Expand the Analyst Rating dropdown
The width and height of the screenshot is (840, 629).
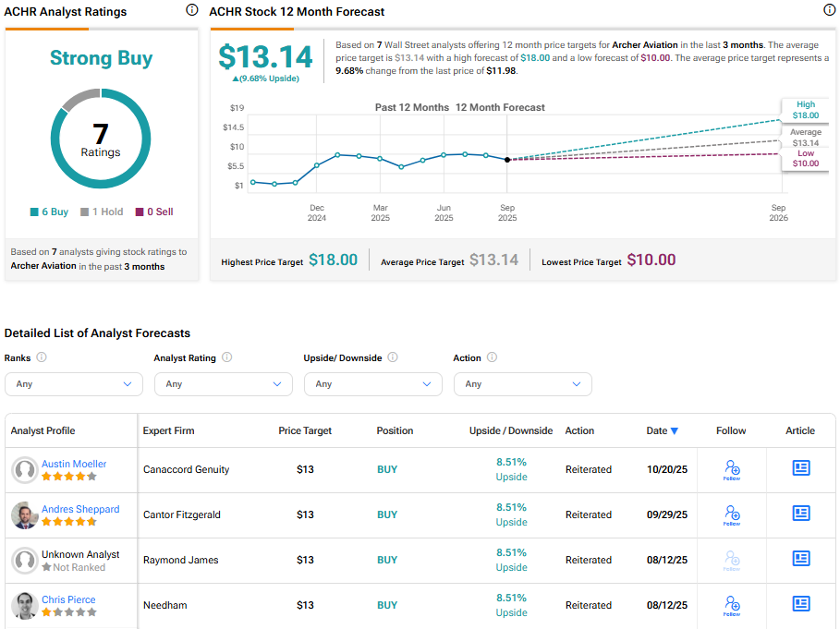223,384
